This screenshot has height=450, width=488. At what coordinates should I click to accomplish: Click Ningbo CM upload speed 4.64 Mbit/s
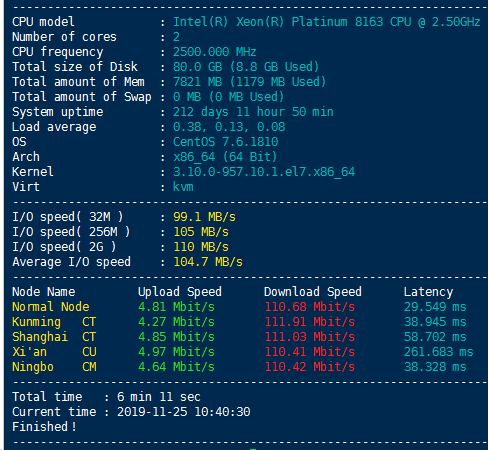point(176,367)
